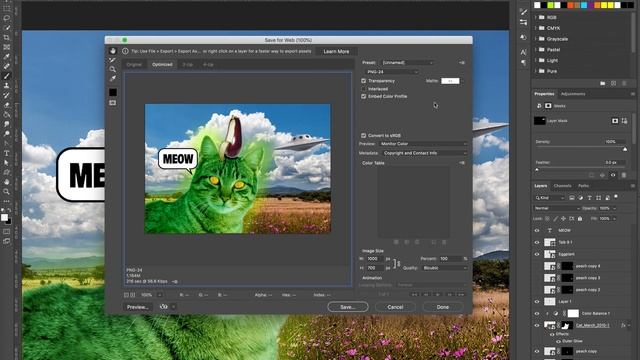
Task: Click the lock all layers padlock icon
Action: pos(580,219)
